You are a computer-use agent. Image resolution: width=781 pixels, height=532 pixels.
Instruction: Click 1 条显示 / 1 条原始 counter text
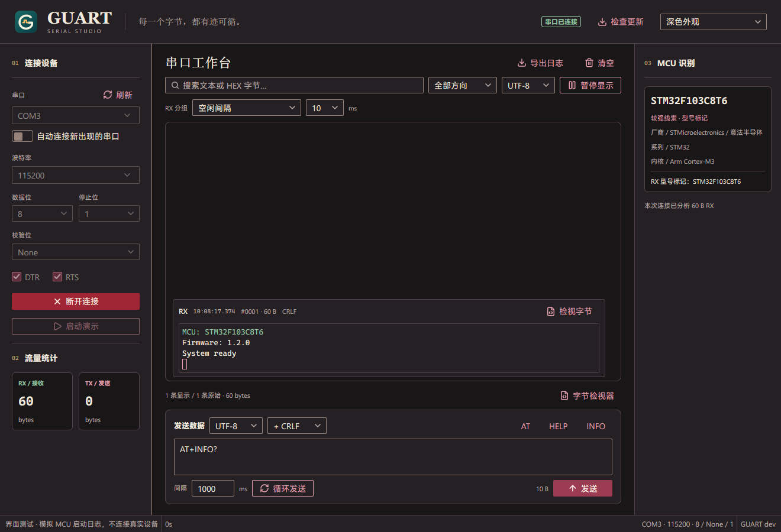[x=208, y=395]
